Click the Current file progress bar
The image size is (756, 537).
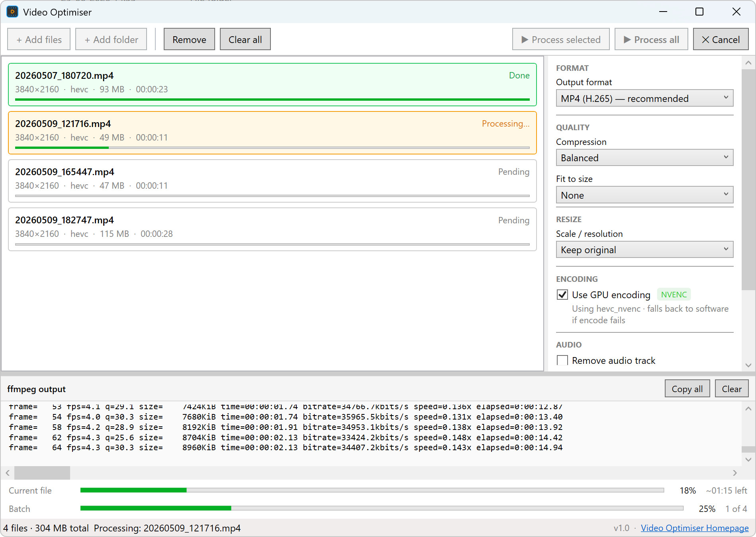click(x=372, y=490)
